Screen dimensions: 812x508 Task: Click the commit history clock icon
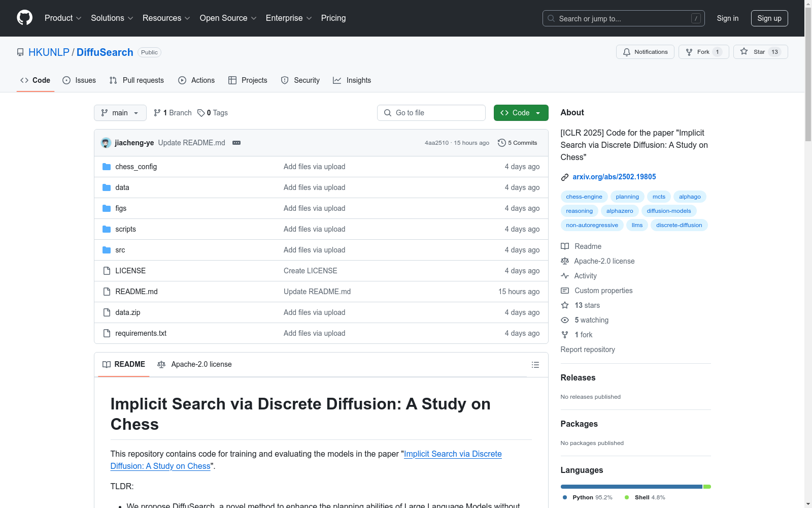[x=502, y=143]
